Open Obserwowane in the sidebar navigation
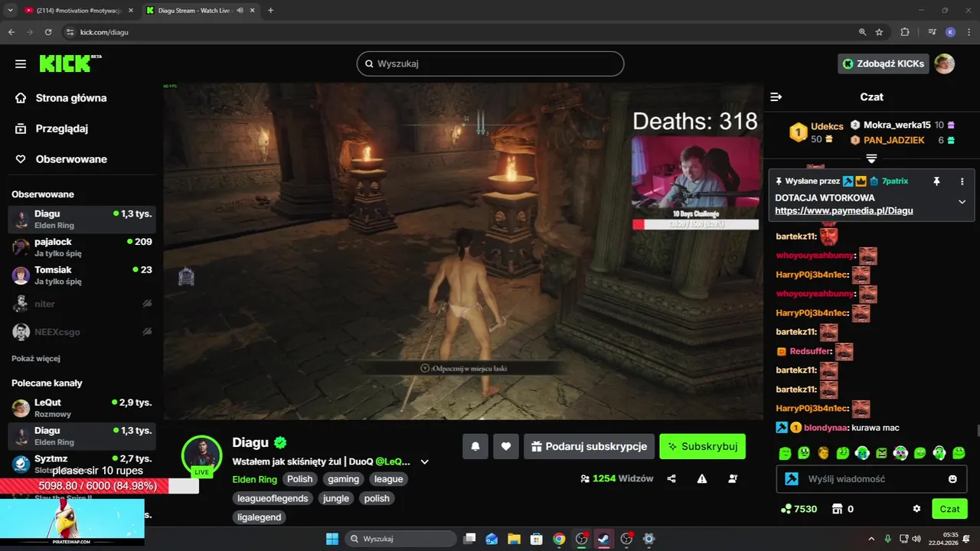 click(71, 159)
